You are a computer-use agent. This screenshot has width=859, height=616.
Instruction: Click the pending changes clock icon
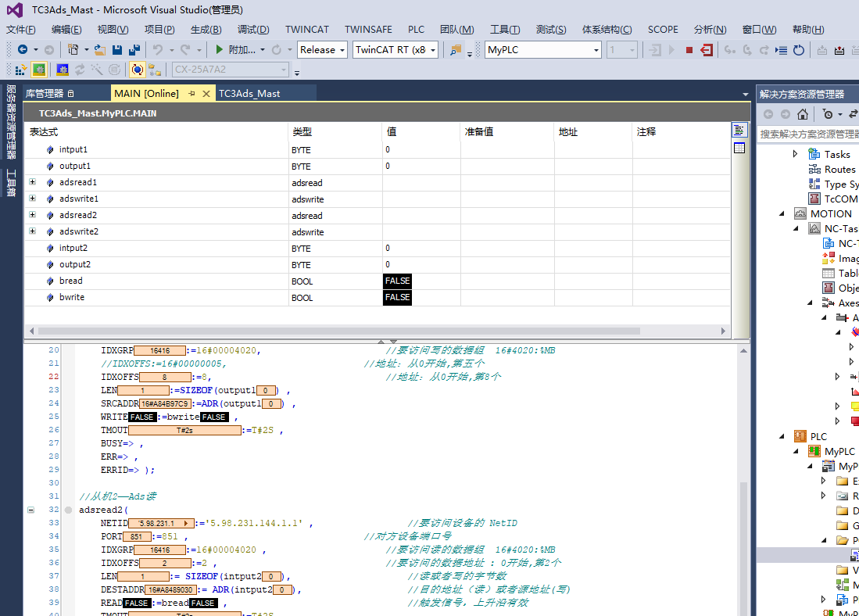coord(828,114)
